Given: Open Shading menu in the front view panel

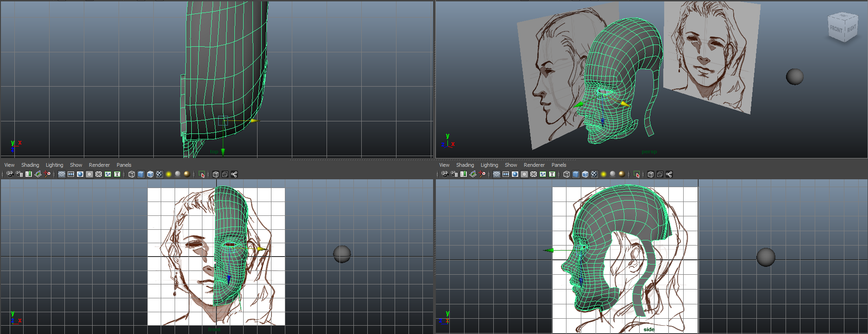Looking at the screenshot, I should [30, 165].
